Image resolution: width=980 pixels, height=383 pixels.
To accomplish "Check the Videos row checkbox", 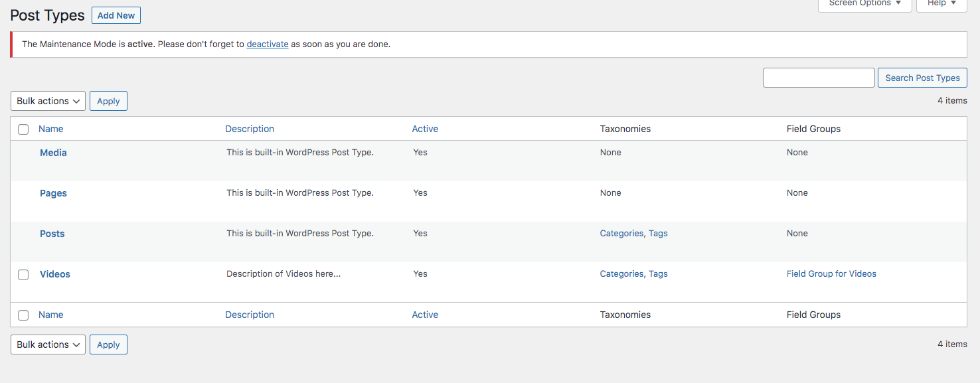I will coord(23,275).
